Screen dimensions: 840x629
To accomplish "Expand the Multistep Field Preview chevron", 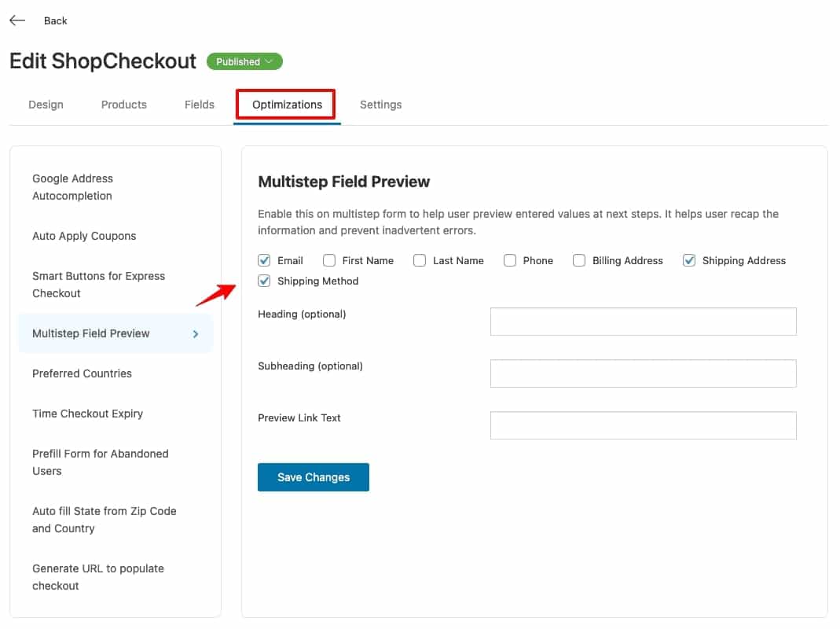I will click(x=195, y=333).
